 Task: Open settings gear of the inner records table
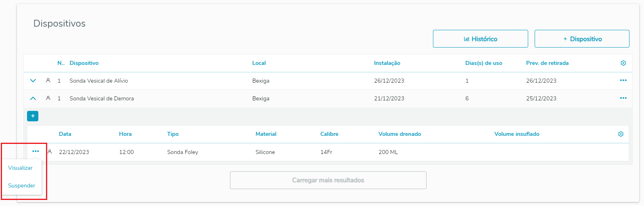(x=621, y=134)
